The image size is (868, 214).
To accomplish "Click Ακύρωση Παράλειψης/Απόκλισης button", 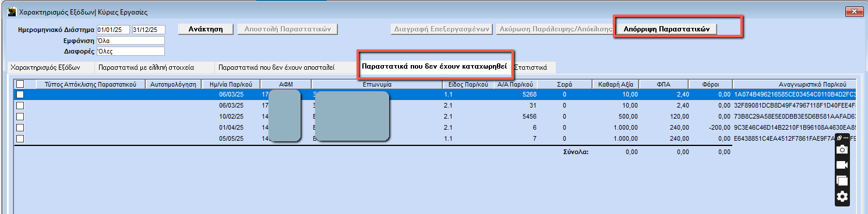I will 554,29.
